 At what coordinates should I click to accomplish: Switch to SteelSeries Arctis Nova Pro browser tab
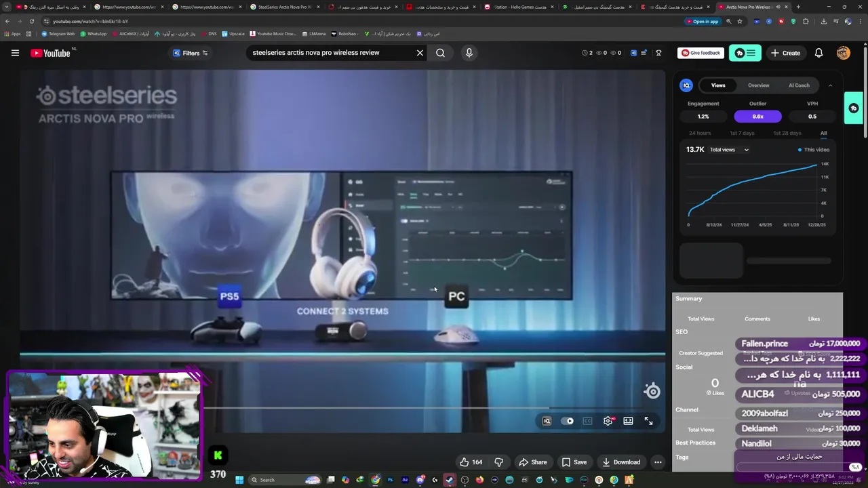285,7
